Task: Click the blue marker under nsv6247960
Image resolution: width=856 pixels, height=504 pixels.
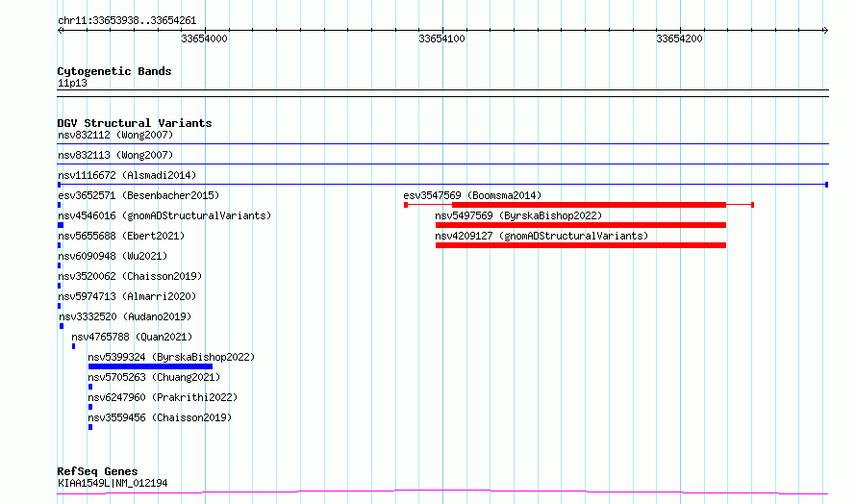Action: point(90,407)
